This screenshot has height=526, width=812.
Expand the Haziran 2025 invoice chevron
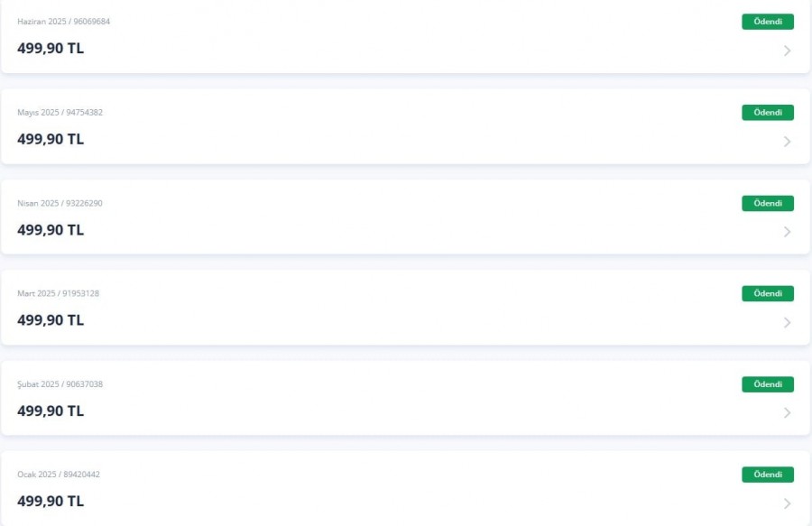(x=787, y=51)
